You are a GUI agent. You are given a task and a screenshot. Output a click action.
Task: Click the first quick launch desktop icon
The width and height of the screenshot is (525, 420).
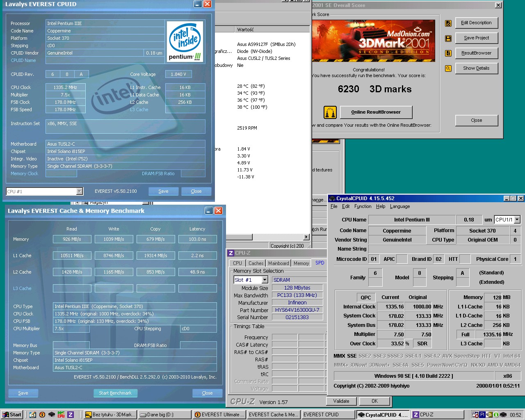33,415
